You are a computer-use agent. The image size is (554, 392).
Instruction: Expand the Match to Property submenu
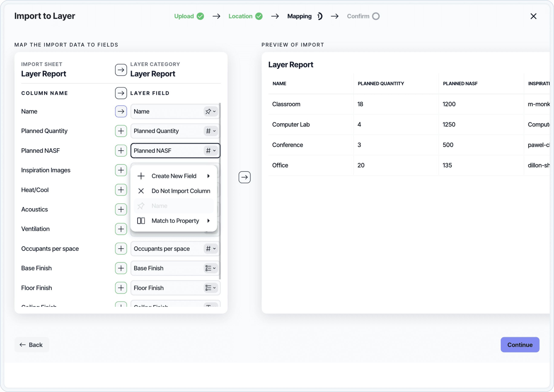click(208, 221)
